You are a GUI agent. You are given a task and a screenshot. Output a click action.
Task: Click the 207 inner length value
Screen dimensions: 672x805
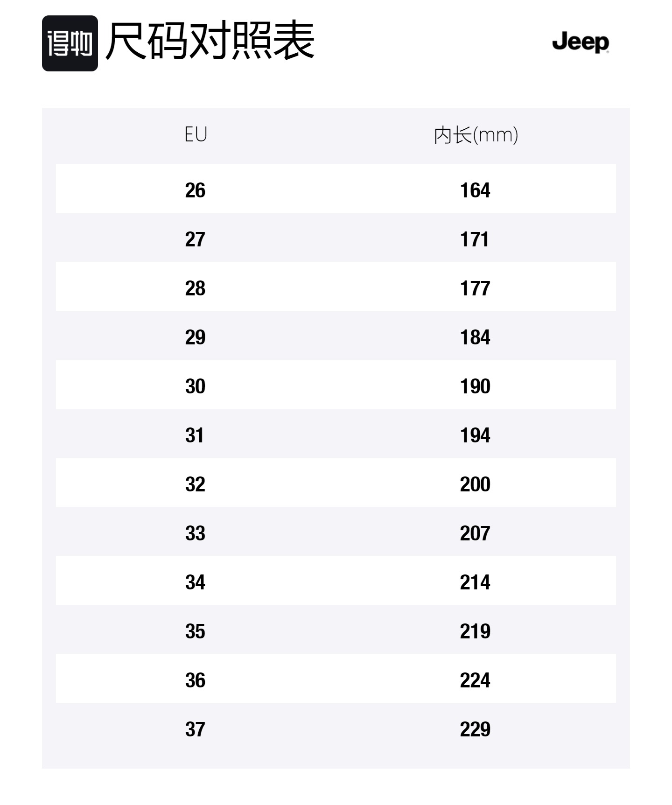pyautogui.click(x=475, y=533)
